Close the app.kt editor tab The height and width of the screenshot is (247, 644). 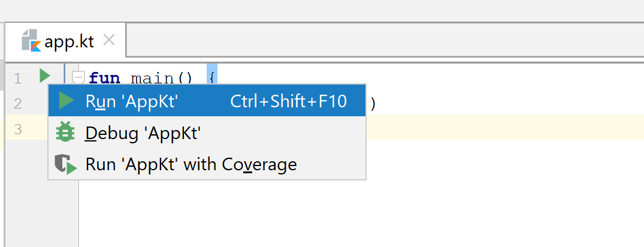(x=109, y=40)
